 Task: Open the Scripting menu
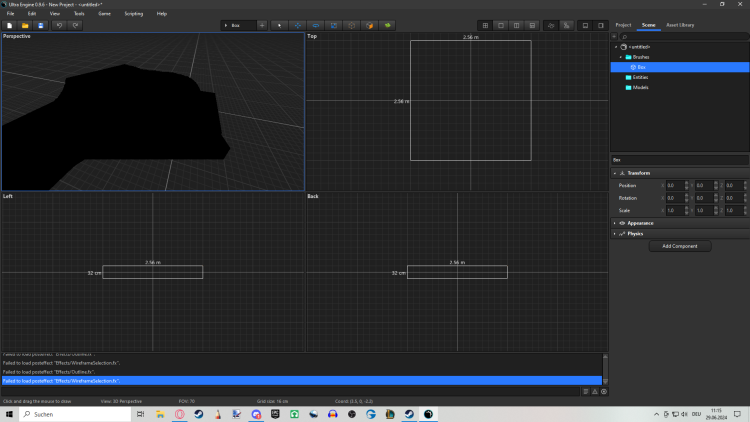(133, 14)
